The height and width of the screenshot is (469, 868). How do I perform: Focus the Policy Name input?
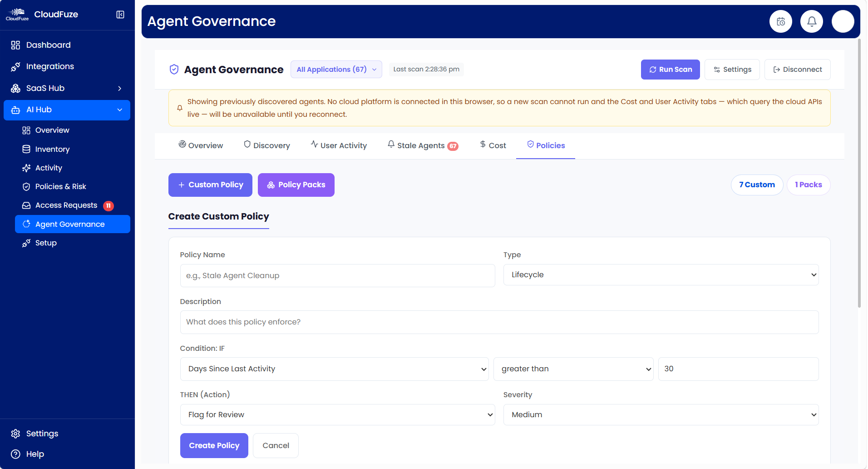337,276
